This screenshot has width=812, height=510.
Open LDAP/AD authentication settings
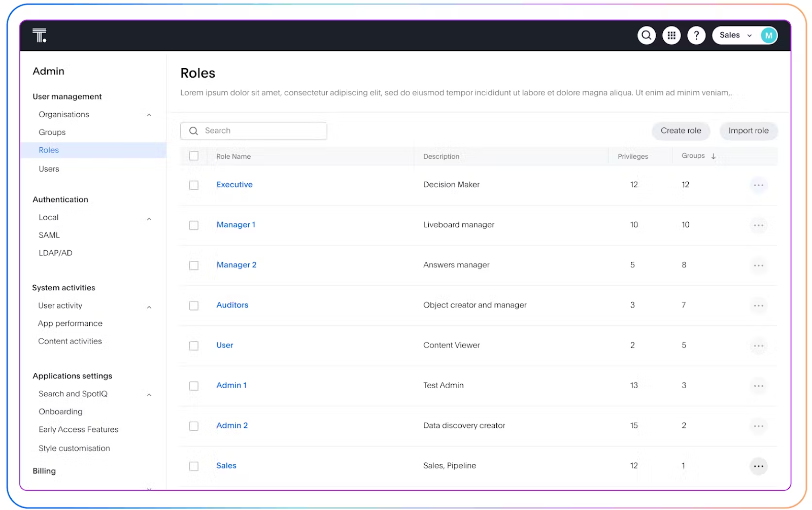(x=55, y=253)
